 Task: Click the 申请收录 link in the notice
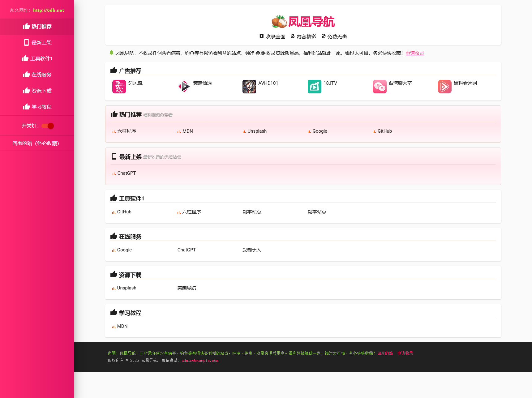(414, 53)
